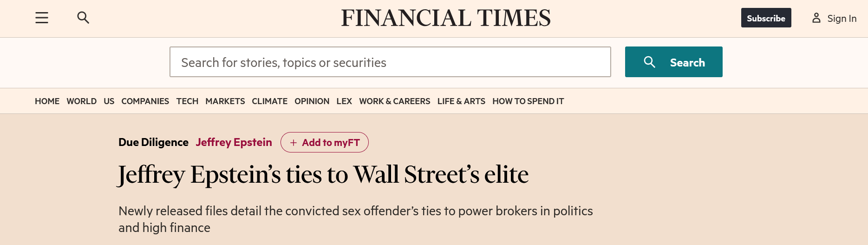Image resolution: width=868 pixels, height=245 pixels.
Task: Click the teal Search button
Action: point(673,62)
